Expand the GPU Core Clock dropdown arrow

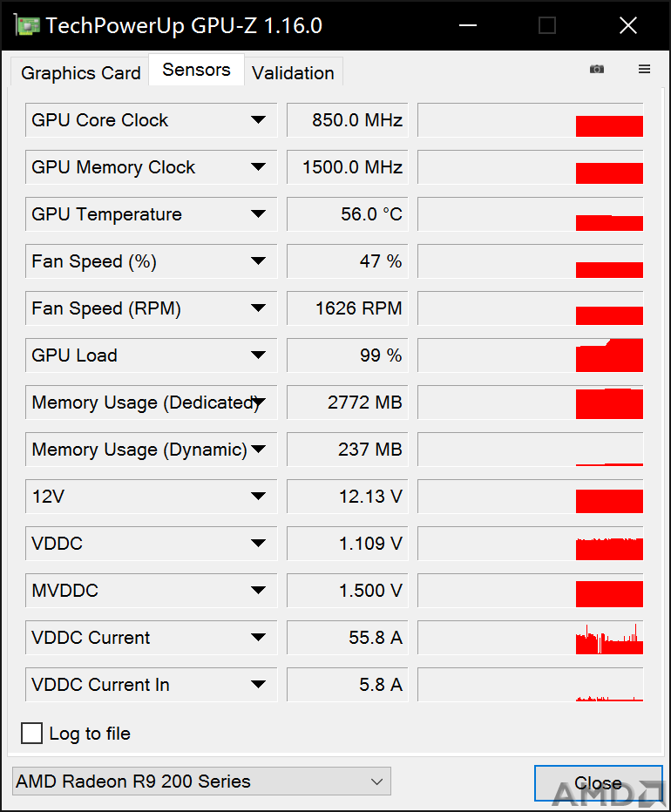coord(258,120)
